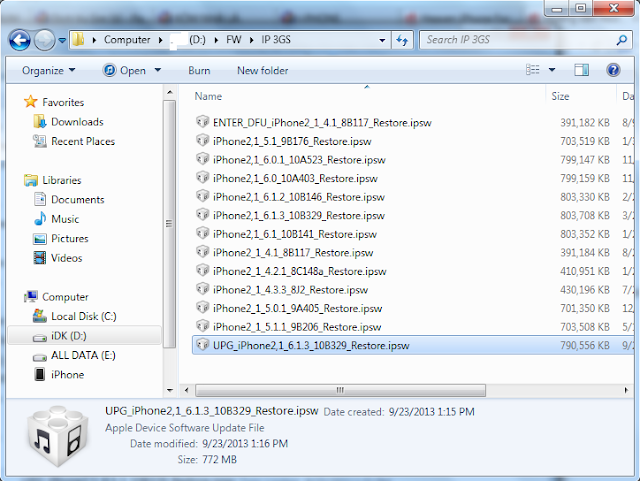This screenshot has height=481, width=640.
Task: Toggle the preview pane
Action: pyautogui.click(x=581, y=70)
